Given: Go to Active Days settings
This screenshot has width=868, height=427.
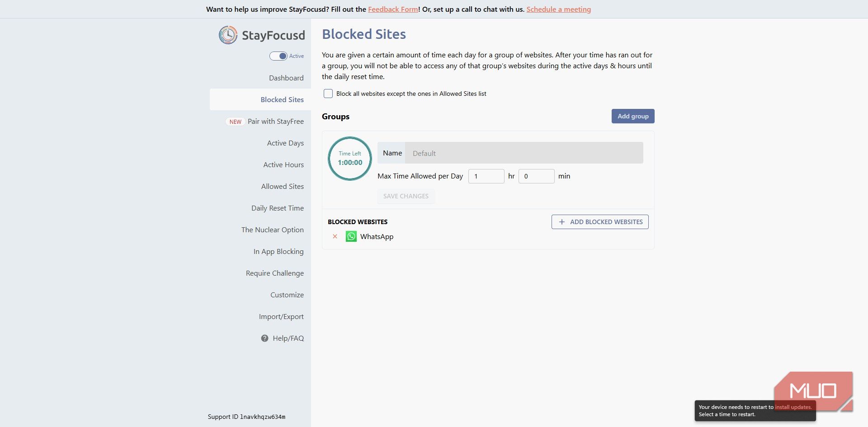Looking at the screenshot, I should point(285,143).
